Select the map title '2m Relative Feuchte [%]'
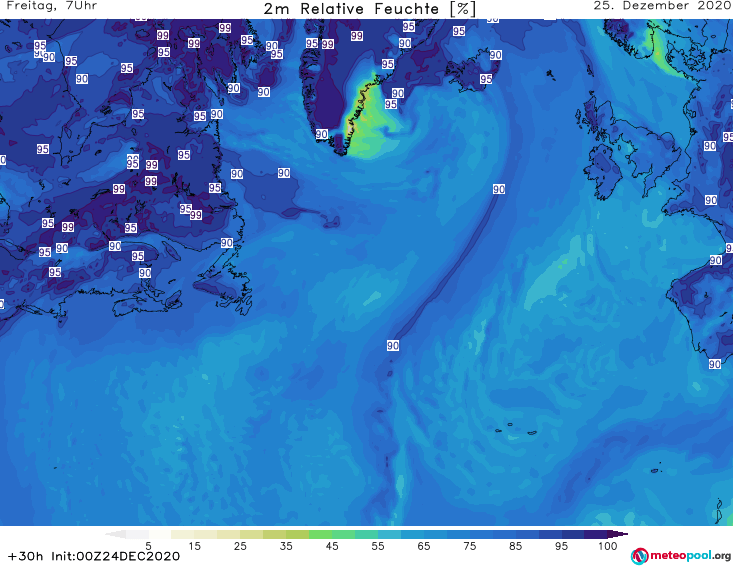This screenshot has height=566, width=733. pos(370,9)
